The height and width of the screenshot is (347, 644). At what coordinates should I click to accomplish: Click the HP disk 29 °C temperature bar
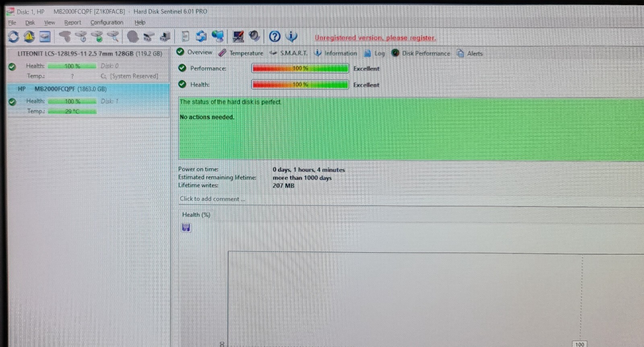point(72,112)
